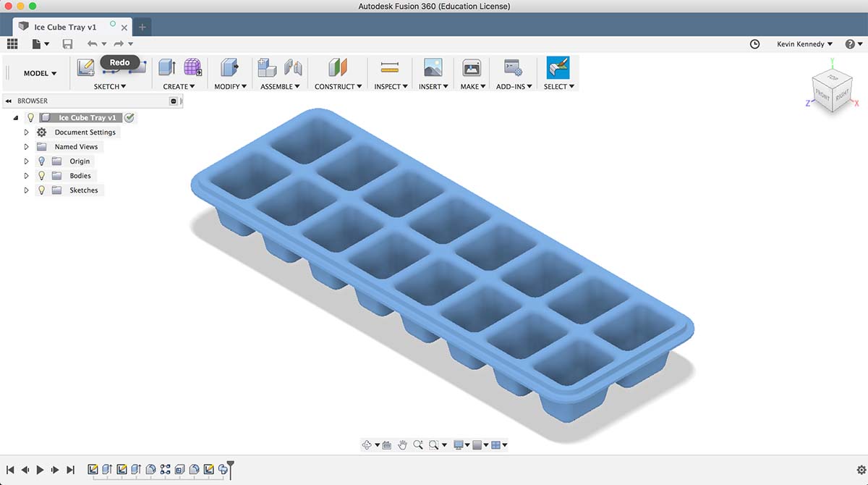Open the Grid and Snaps icon
This screenshot has height=485, width=868.
coord(477,445)
